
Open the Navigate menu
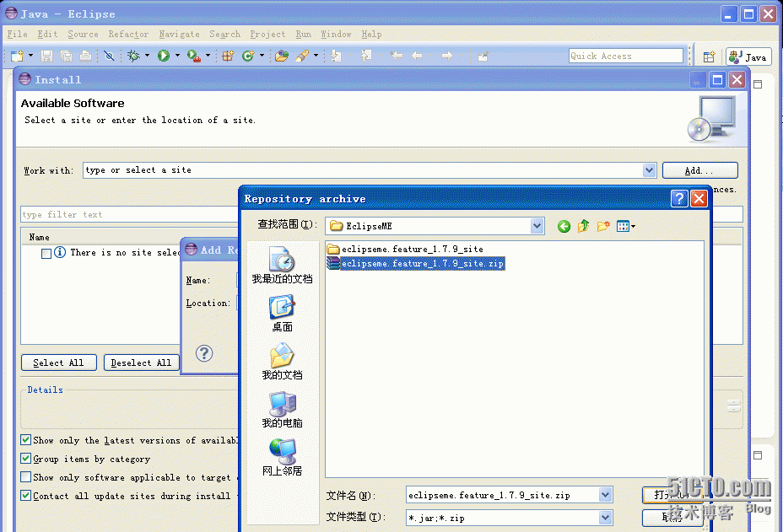click(x=179, y=34)
